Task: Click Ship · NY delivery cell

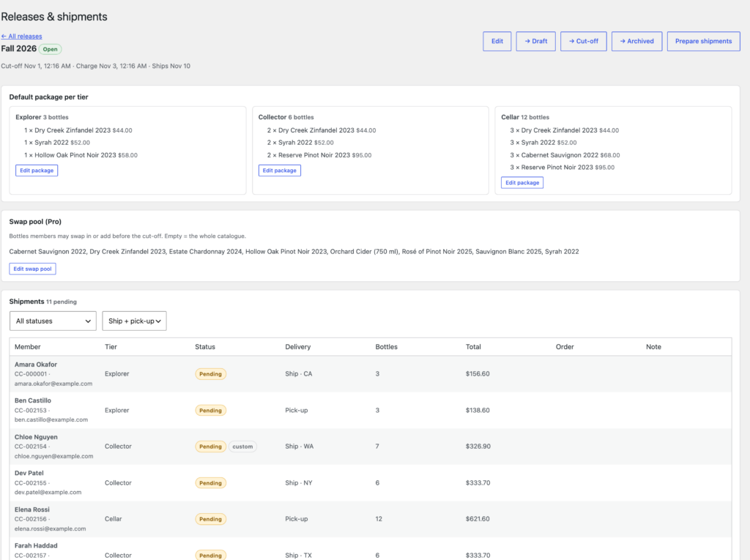Action: [x=299, y=483]
